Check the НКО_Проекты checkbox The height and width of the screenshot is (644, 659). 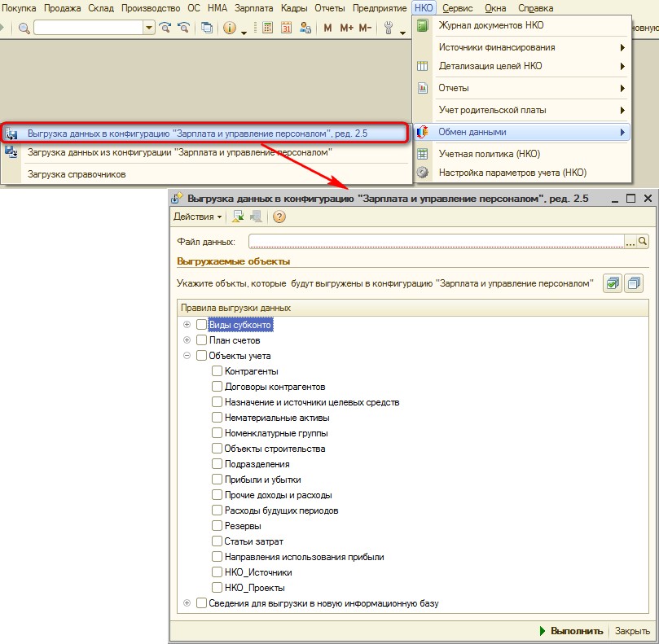coord(217,587)
